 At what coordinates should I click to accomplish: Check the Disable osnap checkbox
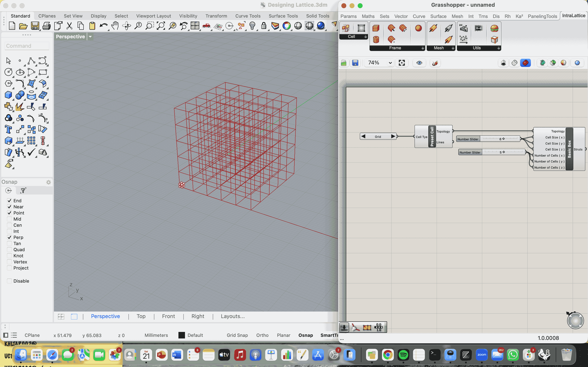(x=9, y=281)
